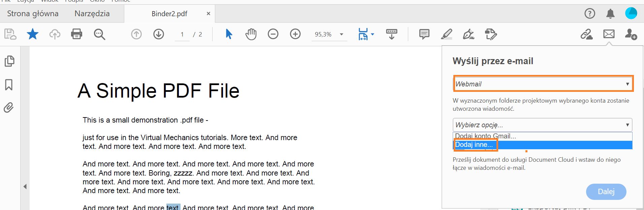Add a comment with sticky note tool
The image size is (644, 210).
[x=424, y=34]
